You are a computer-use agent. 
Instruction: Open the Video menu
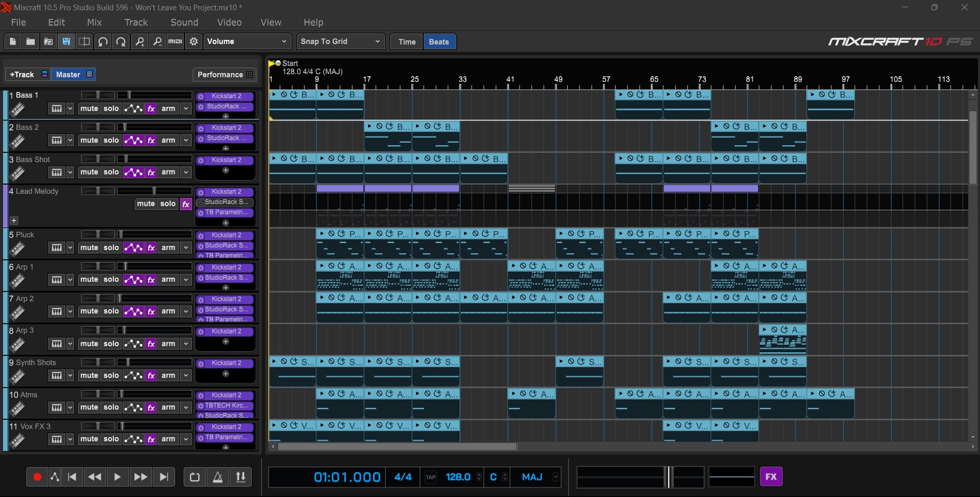229,22
